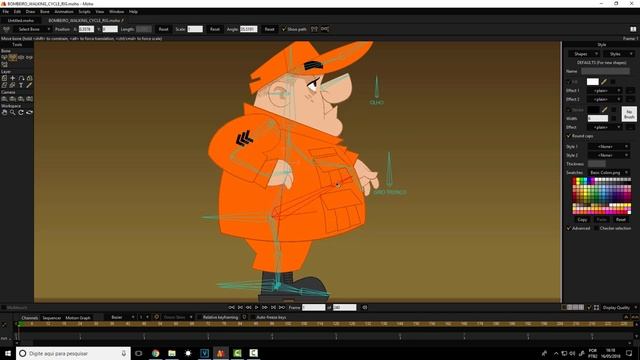Viewport: 640px width, 360px height.
Task: Switch to the Sequencer tab
Action: [52, 318]
